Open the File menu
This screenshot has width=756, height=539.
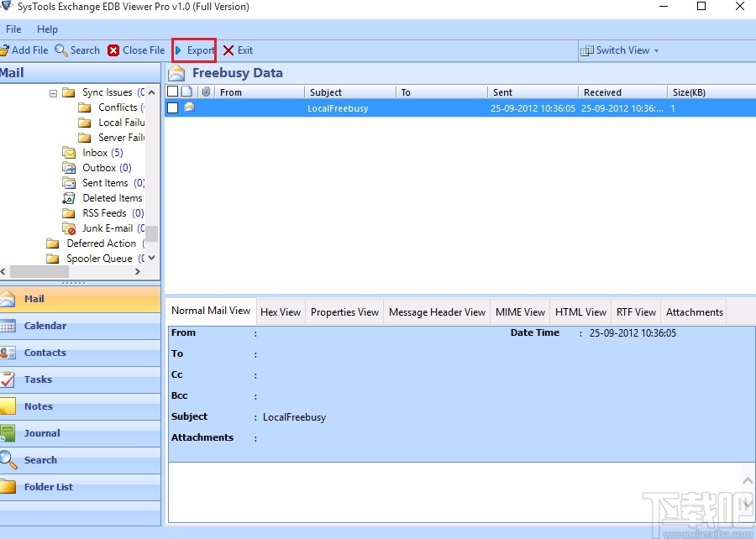[13, 29]
